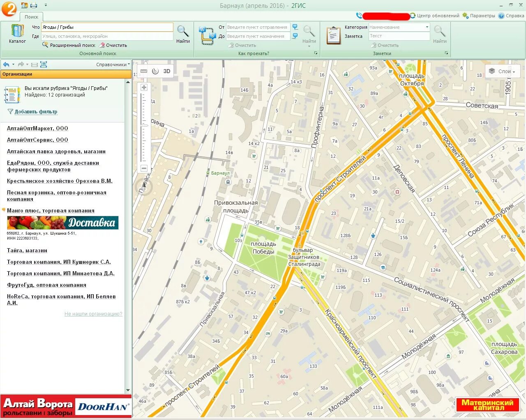Open Торговая компания, ИП Минаетова Д.А.
526x420 pixels.
click(61, 274)
